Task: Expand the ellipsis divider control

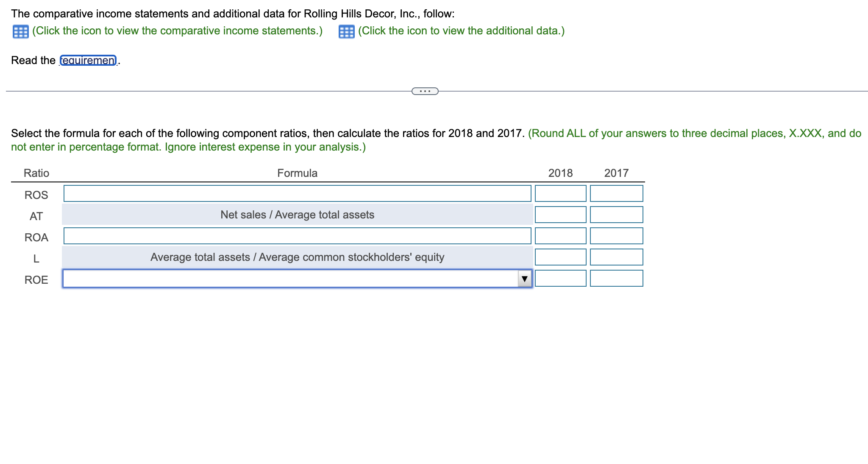Action: coord(424,91)
